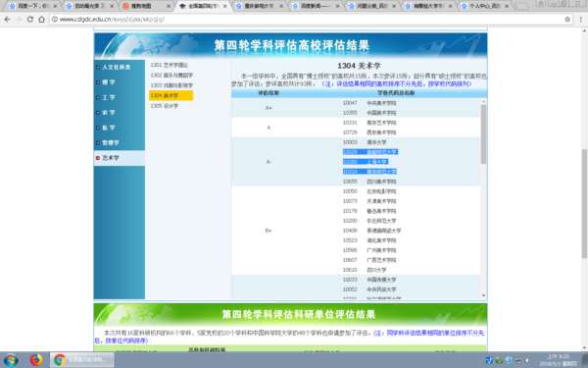Click the green 科研单位评估结果 banner title
588x368 pixels.
click(x=299, y=314)
